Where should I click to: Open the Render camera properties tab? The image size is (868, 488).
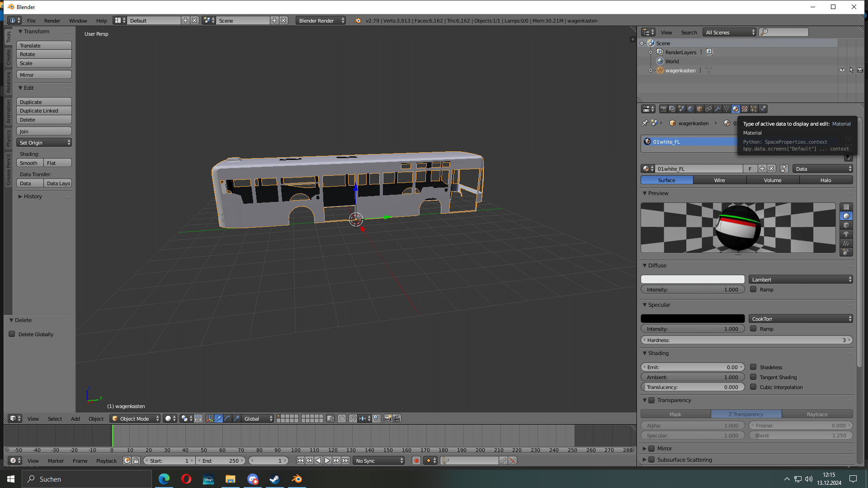[663, 109]
